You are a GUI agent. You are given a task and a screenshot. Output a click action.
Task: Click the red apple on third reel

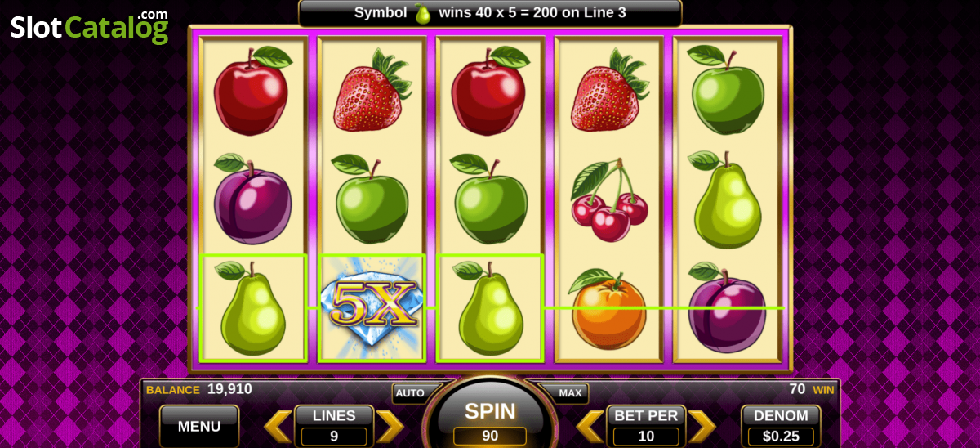490,91
